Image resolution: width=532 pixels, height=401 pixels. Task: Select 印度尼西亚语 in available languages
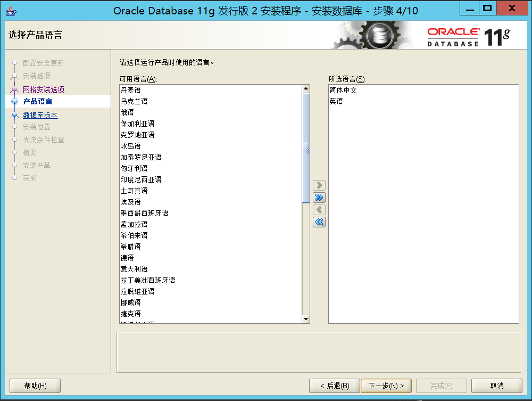point(210,179)
